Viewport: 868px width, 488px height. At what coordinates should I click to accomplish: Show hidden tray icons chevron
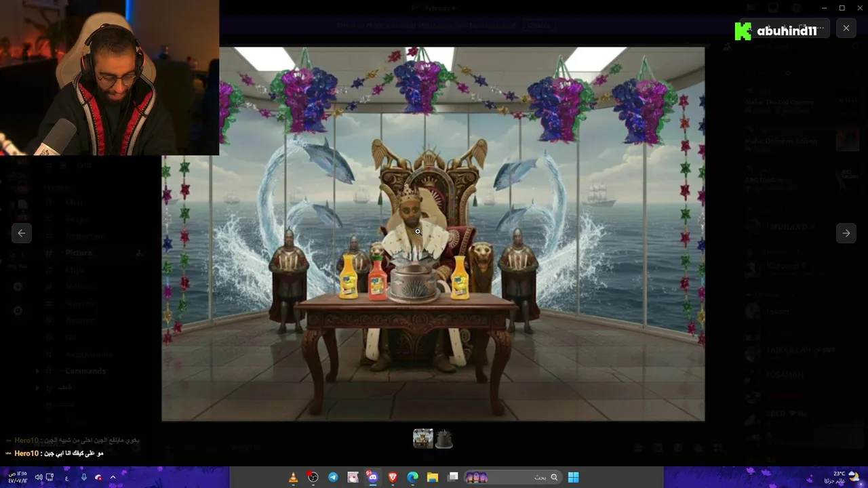coord(113,477)
